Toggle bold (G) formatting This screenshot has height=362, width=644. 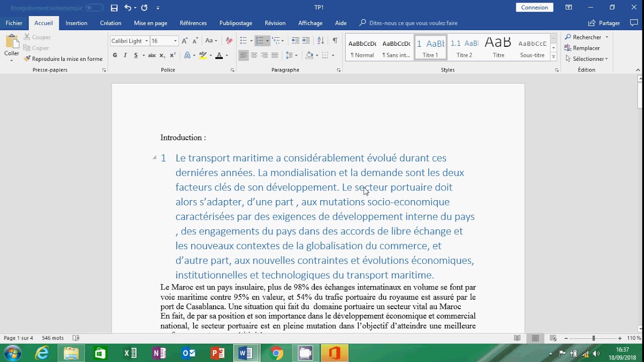115,55
